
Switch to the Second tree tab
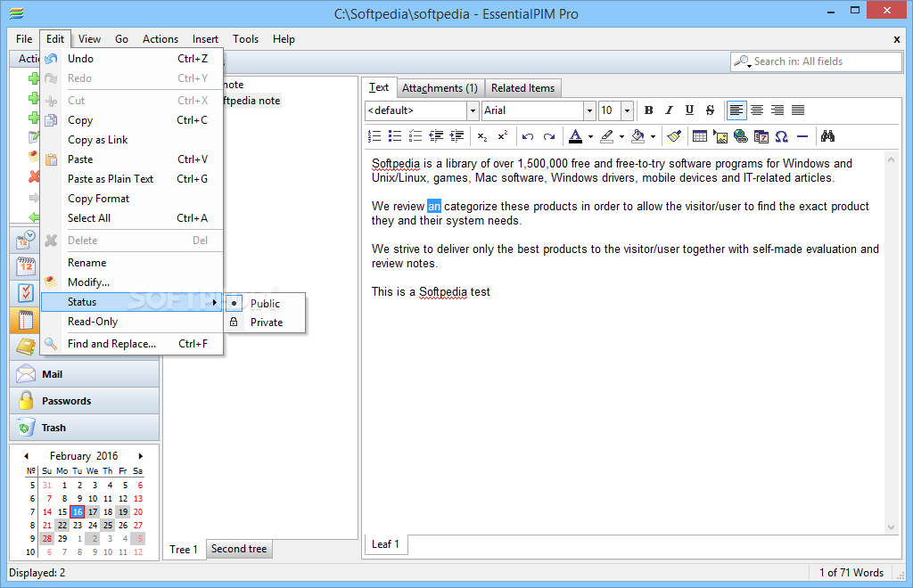tap(239, 549)
